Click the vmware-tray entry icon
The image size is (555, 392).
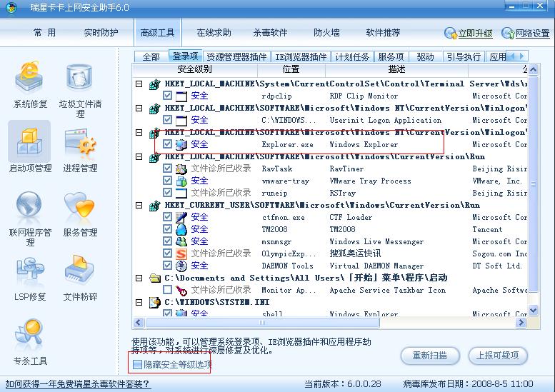pos(181,181)
